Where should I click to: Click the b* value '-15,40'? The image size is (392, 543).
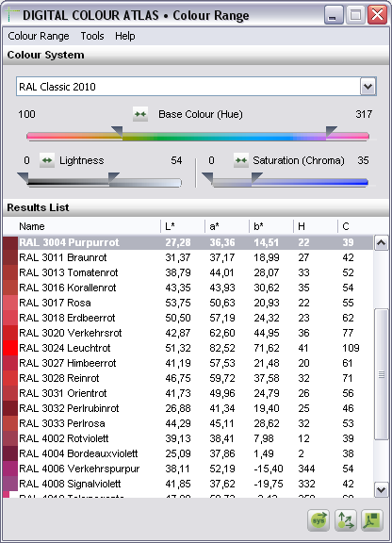pos(269,469)
